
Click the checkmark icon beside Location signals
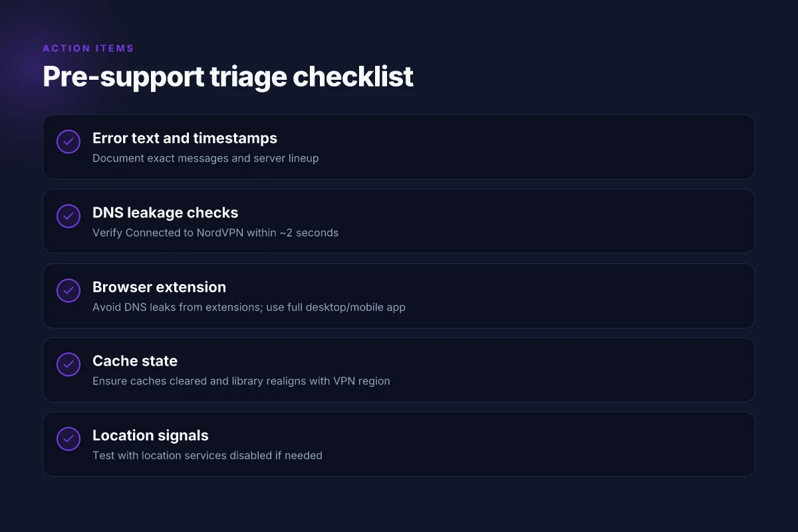(68, 439)
